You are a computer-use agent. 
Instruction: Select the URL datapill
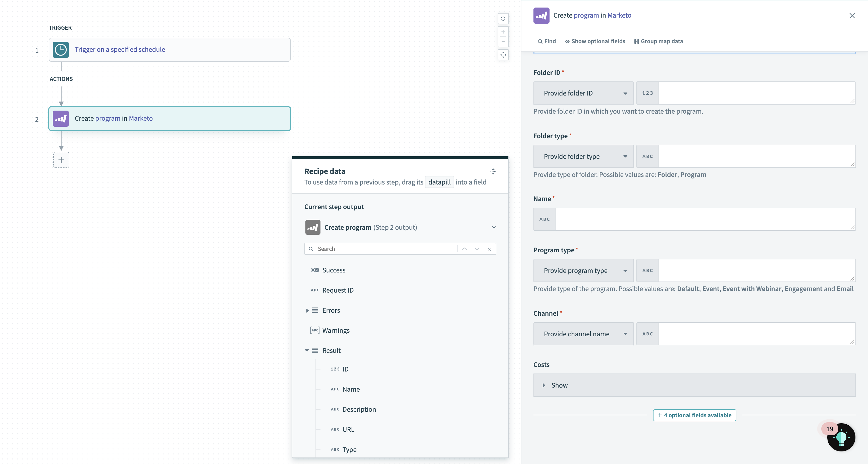pyautogui.click(x=348, y=430)
